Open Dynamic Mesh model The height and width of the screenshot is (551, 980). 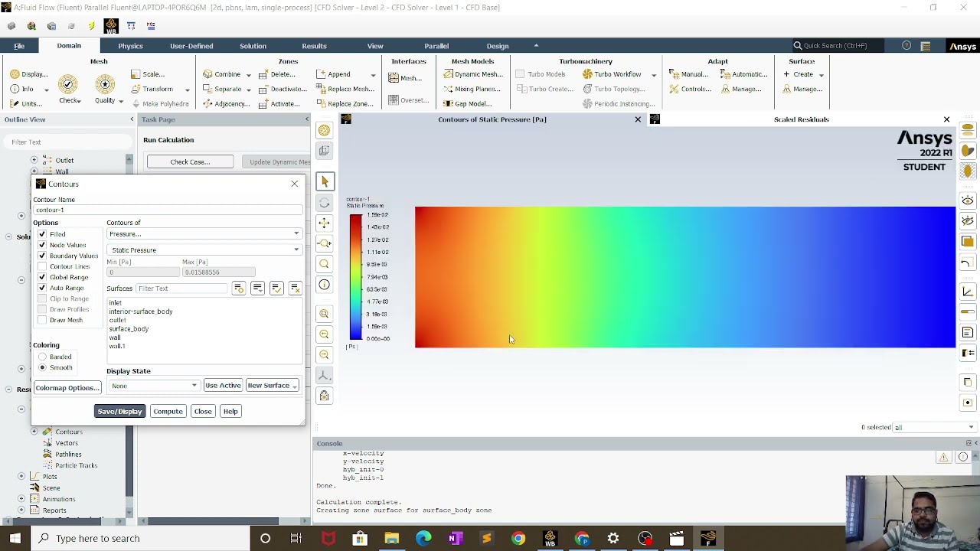pyautogui.click(x=472, y=74)
